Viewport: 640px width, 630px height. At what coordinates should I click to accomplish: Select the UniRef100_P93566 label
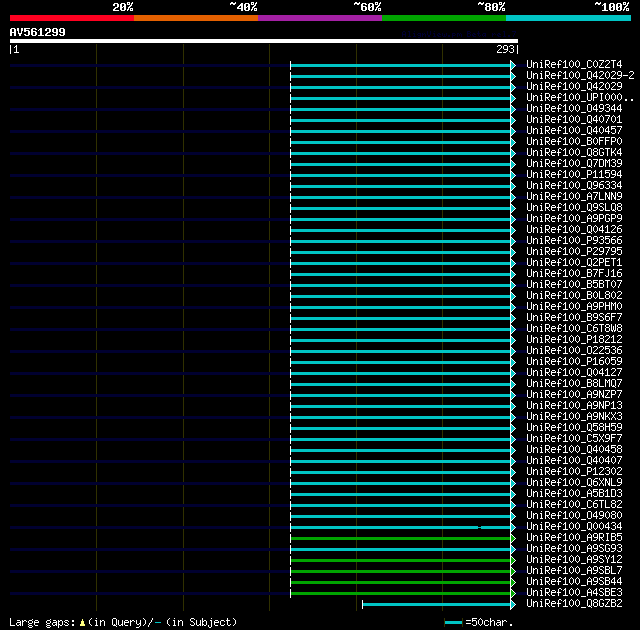tap(574, 241)
